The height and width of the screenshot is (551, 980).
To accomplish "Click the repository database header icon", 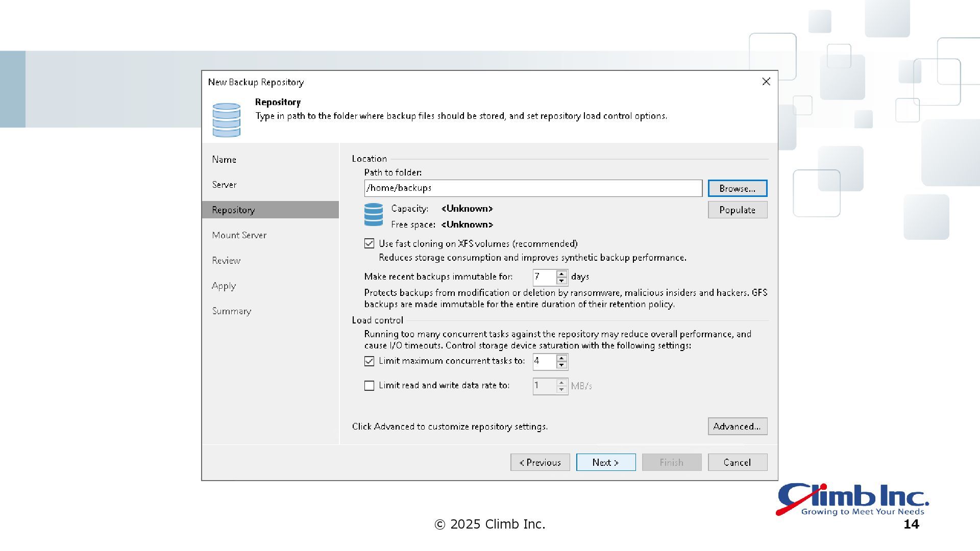I will pos(226,120).
